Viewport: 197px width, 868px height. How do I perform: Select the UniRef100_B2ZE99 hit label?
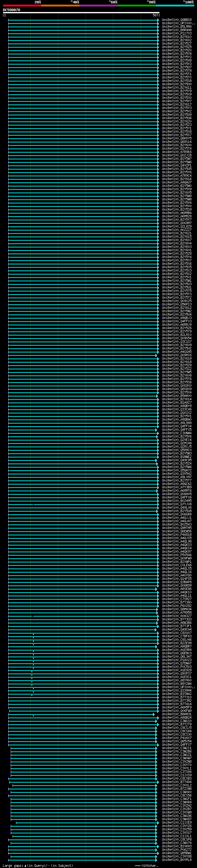[177, 643]
